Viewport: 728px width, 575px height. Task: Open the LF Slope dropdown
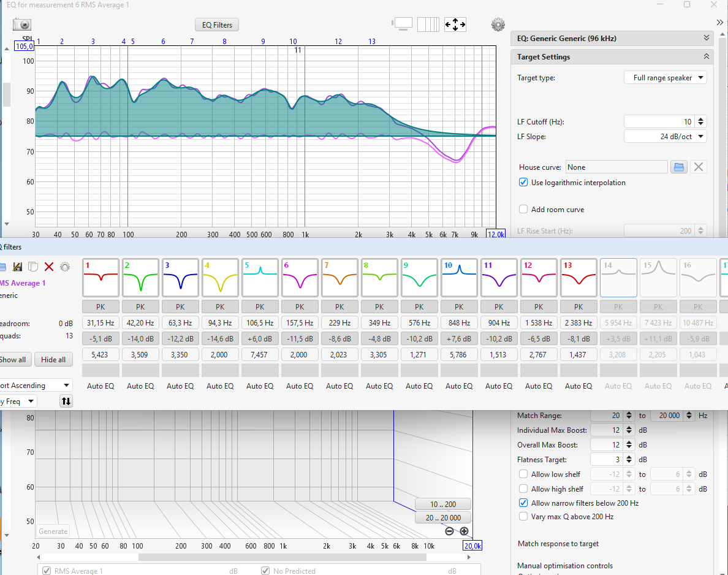(x=665, y=137)
